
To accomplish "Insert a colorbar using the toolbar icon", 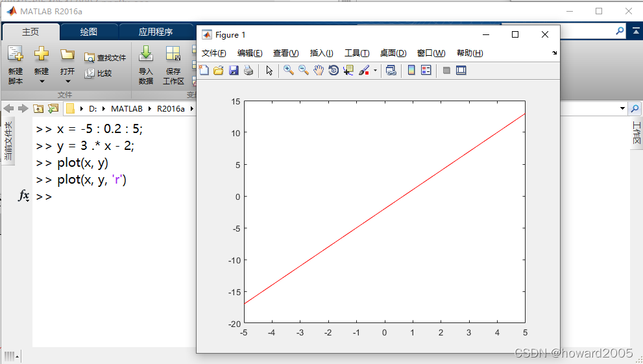I will click(x=411, y=71).
